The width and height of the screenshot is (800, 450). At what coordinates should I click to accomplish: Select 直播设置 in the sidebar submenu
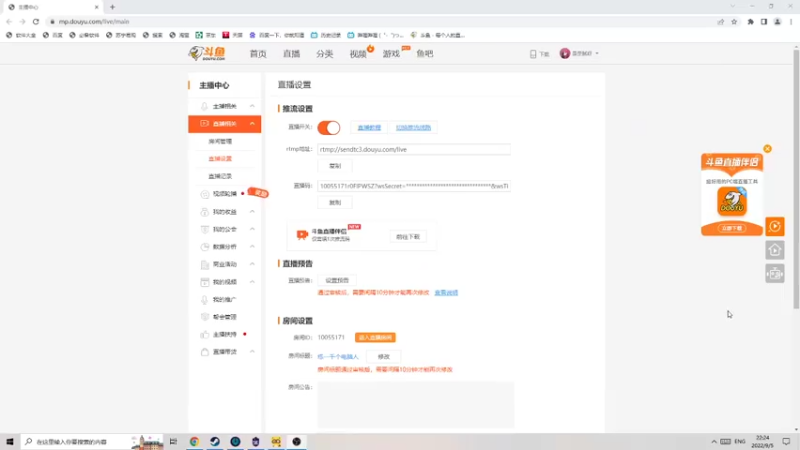click(220, 159)
